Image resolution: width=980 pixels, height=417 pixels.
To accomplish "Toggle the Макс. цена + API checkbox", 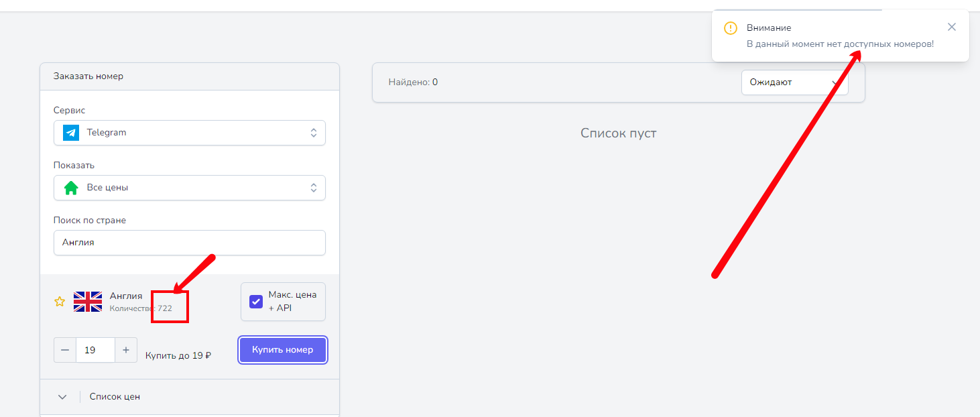I will (x=256, y=302).
